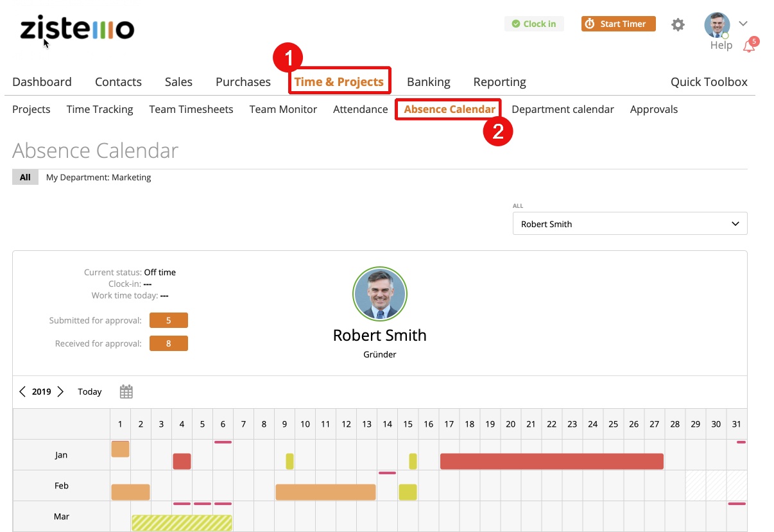774x532 pixels.
Task: Click Received for approval count 8
Action: click(x=169, y=343)
